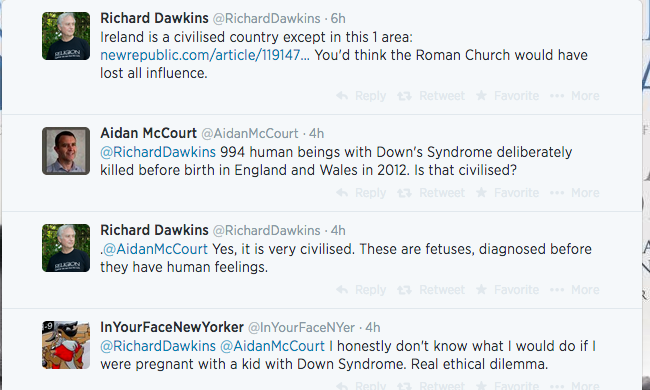Open the newrepublic.com article link

[x=205, y=55]
